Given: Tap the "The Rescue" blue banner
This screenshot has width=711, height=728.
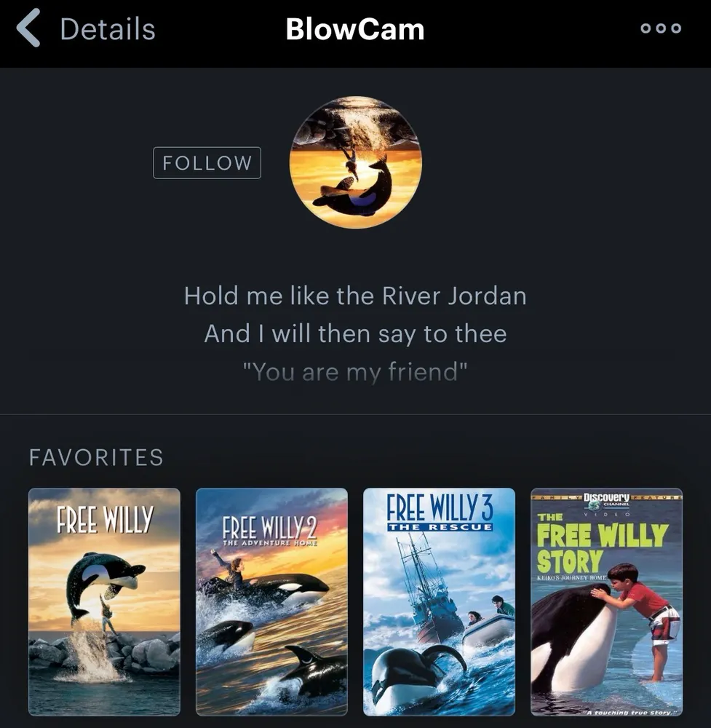Looking at the screenshot, I should (440, 527).
